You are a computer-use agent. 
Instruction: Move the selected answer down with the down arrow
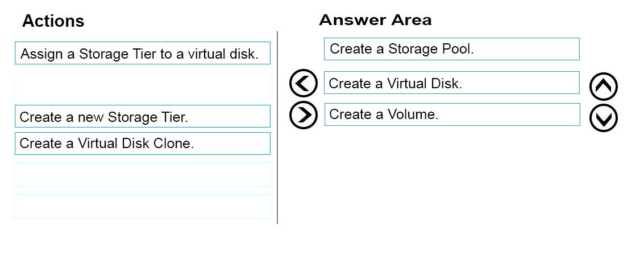click(603, 118)
